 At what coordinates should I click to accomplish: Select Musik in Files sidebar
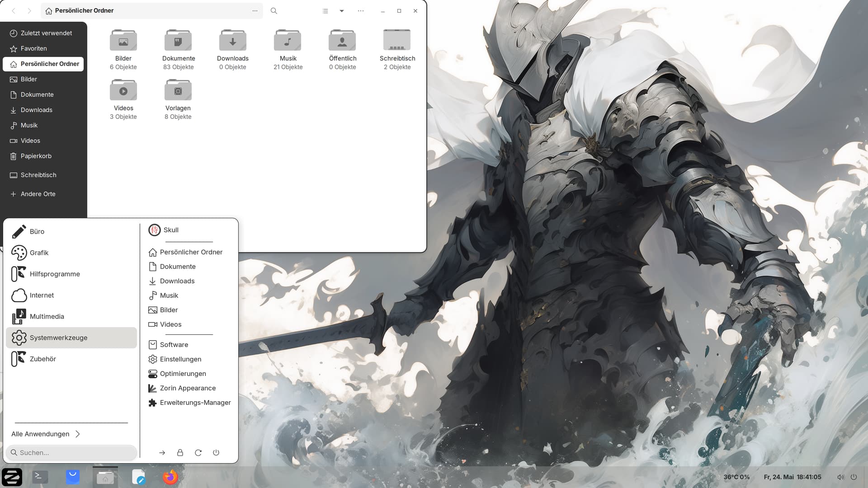[x=43, y=125]
